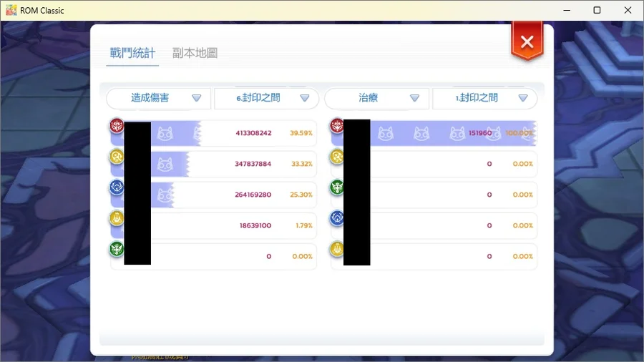The height and width of the screenshot is (362, 644).
Task: Click the green class icon in healing list
Action: pyautogui.click(x=337, y=188)
